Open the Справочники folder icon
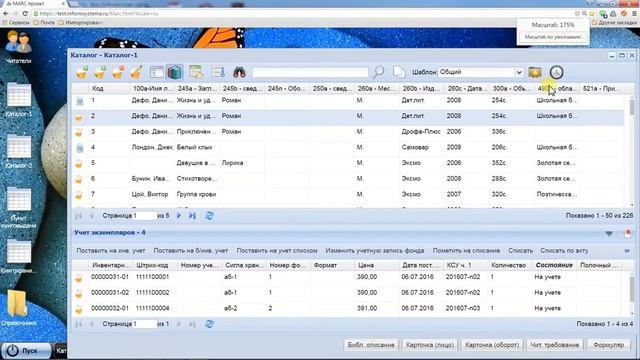640x360 pixels. coord(19,308)
